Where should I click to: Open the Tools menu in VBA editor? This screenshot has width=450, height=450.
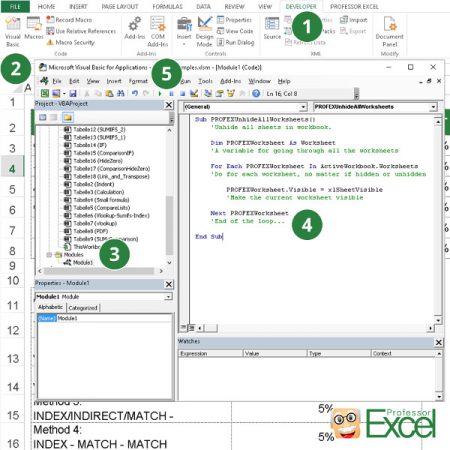205,81
